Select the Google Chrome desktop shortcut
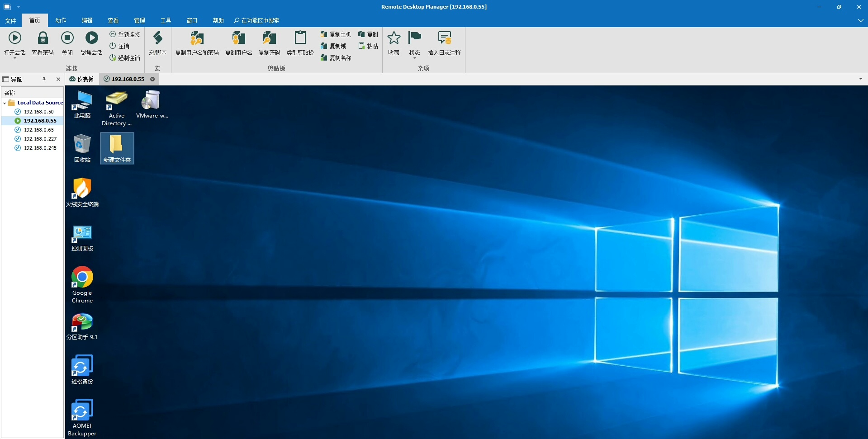The image size is (868, 439). click(x=82, y=285)
